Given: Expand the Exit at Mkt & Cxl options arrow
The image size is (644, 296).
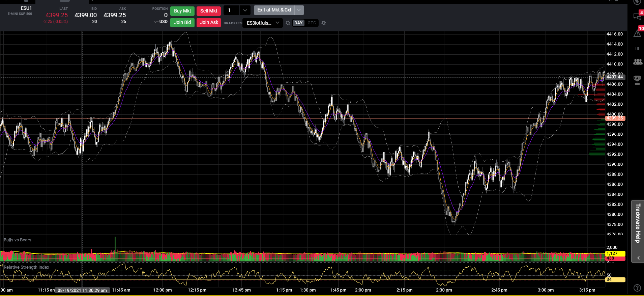Looking at the screenshot, I should point(299,10).
